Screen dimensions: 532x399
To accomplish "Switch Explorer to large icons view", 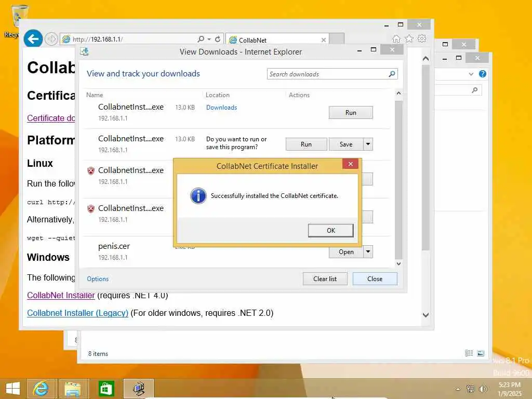I will (481, 353).
